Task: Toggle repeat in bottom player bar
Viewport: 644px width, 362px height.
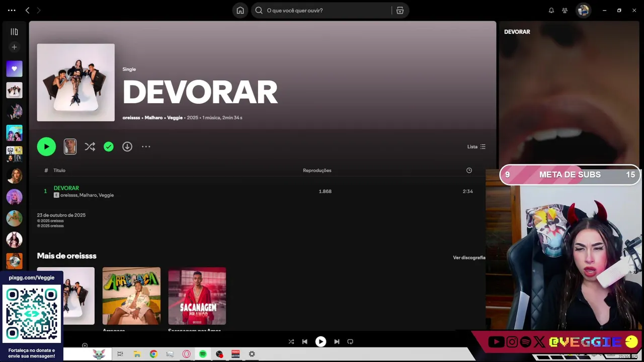Action: (x=350, y=341)
